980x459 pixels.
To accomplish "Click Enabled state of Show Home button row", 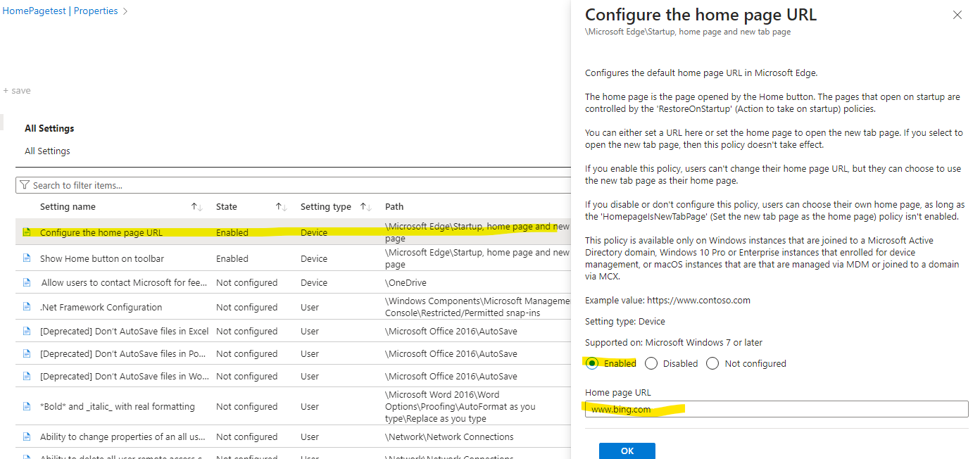I will click(x=232, y=258).
